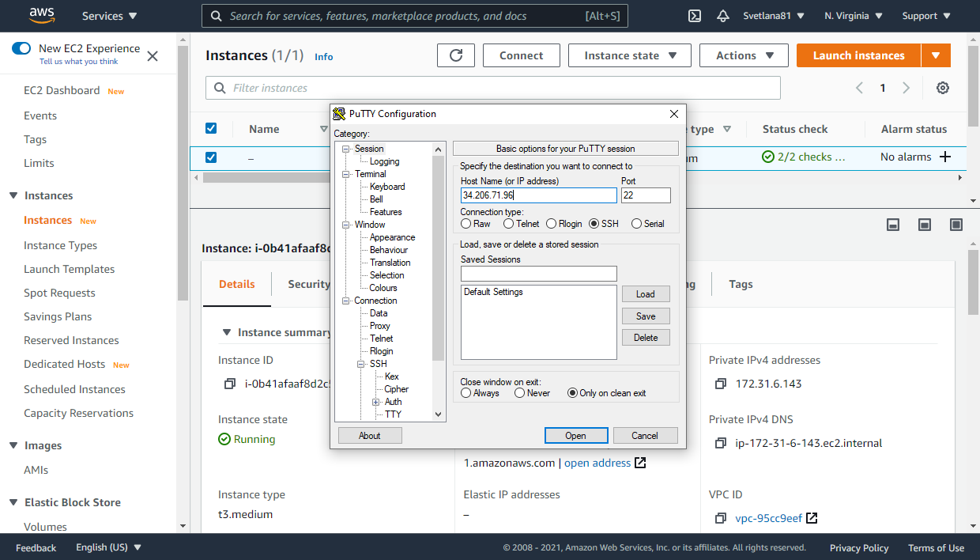Image resolution: width=980 pixels, height=560 pixels.
Task: Open the Actions dropdown
Action: 743,55
